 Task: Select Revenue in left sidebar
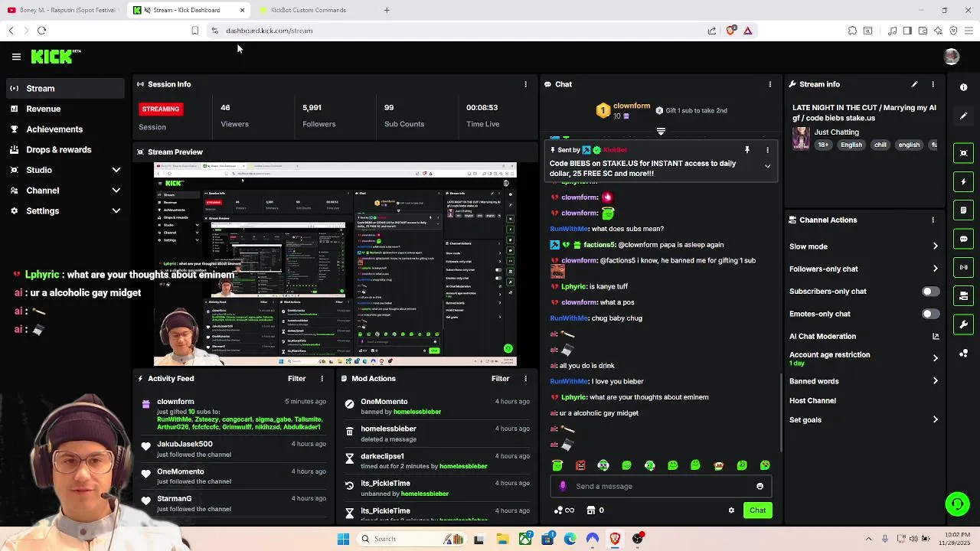(64, 109)
